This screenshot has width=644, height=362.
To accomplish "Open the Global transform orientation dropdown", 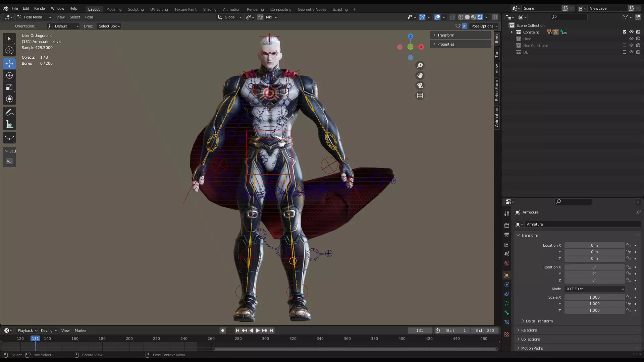I will coord(230,17).
